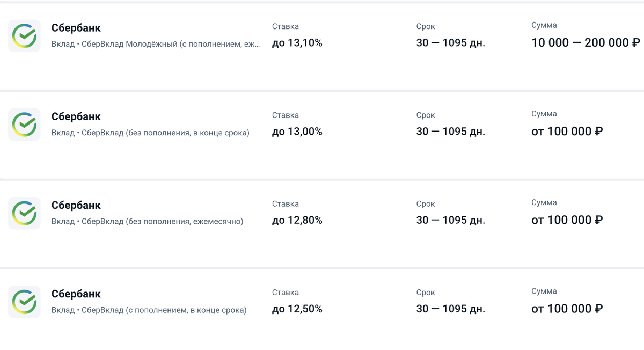Open the Сбербанк title above СберВклад Молодёжный

76,28
